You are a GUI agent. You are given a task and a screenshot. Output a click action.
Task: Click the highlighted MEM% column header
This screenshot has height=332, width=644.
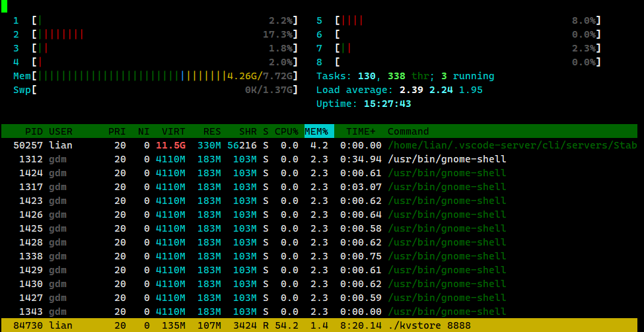coord(319,131)
